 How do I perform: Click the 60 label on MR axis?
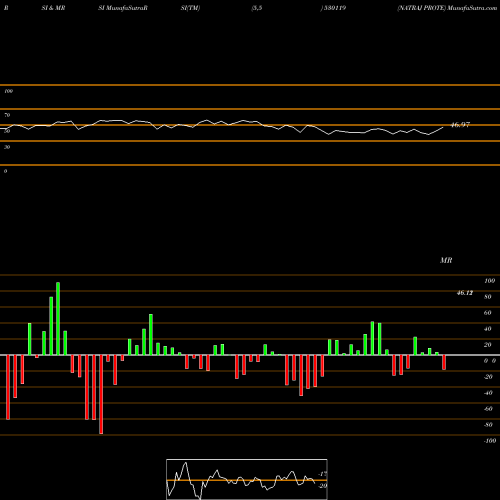[x=488, y=313]
